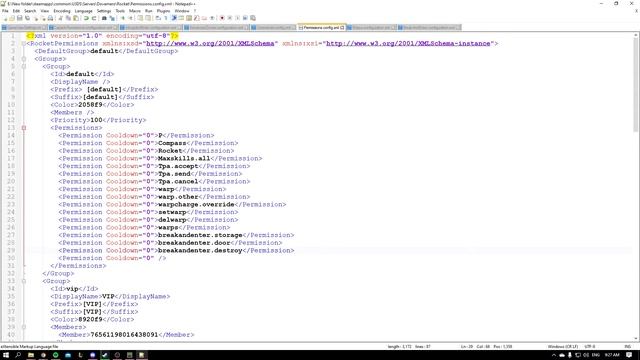Viewport: 640px width, 360px height.
Task: Open the XMLSchema-instance URL link
Action: [408, 43]
